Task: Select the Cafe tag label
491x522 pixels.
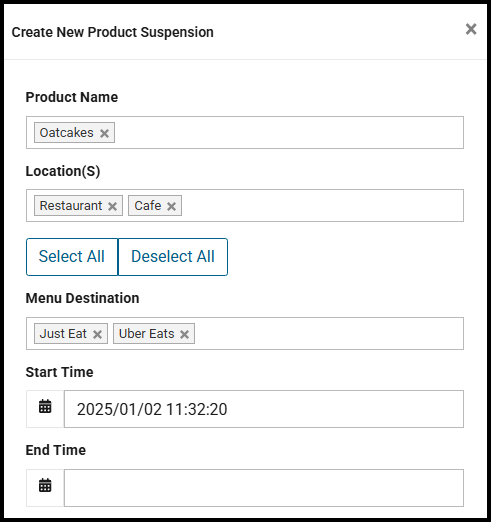Action: (148, 206)
